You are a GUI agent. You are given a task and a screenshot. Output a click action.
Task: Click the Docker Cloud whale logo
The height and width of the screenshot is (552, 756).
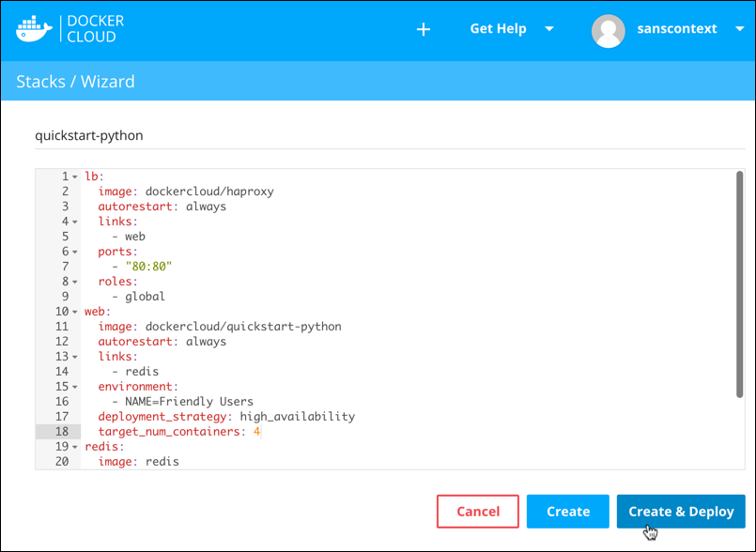(x=34, y=28)
